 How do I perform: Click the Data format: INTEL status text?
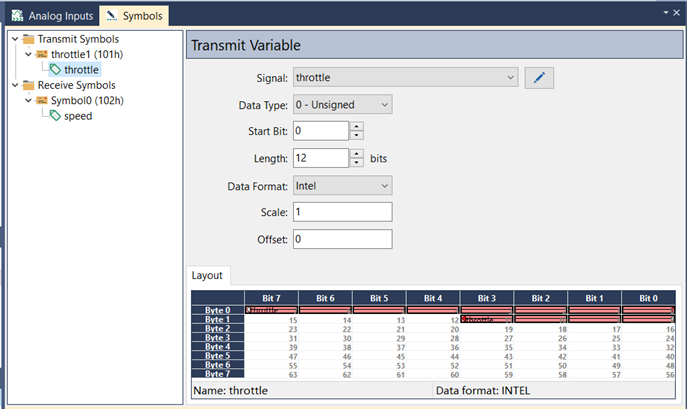[483, 391]
